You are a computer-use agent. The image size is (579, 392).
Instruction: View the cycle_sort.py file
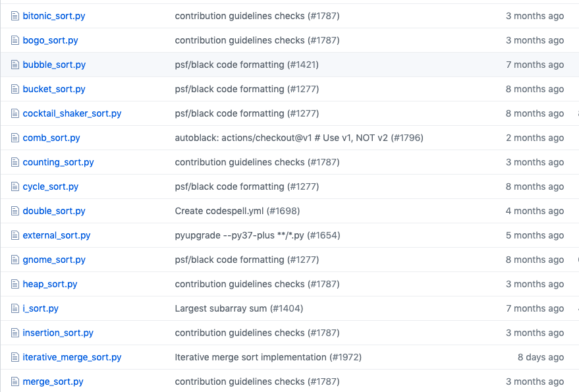(x=51, y=186)
